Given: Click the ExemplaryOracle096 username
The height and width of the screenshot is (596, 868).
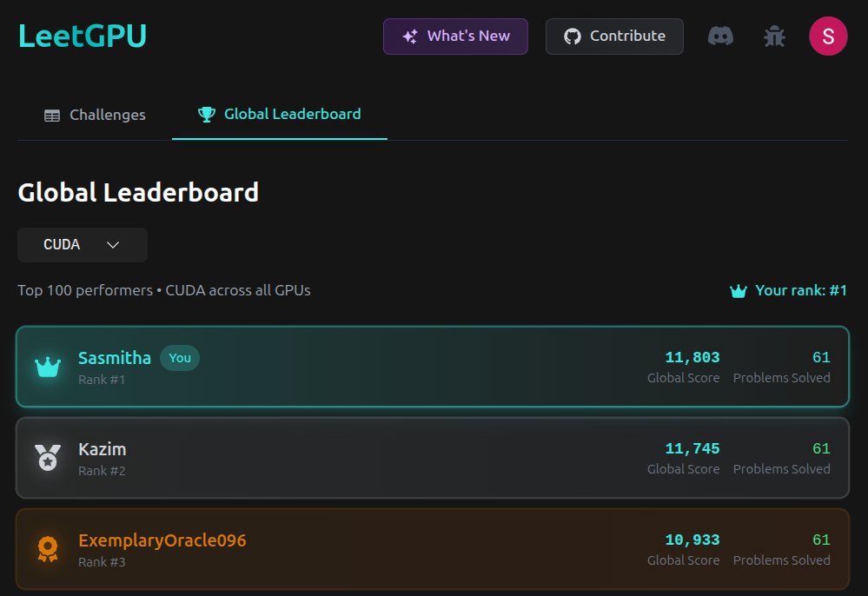Looking at the screenshot, I should point(162,540).
